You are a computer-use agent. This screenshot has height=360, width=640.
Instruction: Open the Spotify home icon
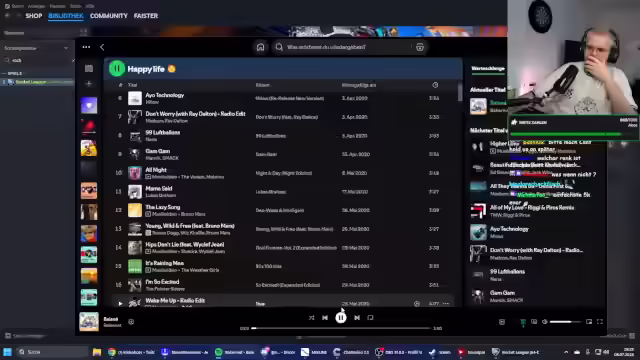260,47
